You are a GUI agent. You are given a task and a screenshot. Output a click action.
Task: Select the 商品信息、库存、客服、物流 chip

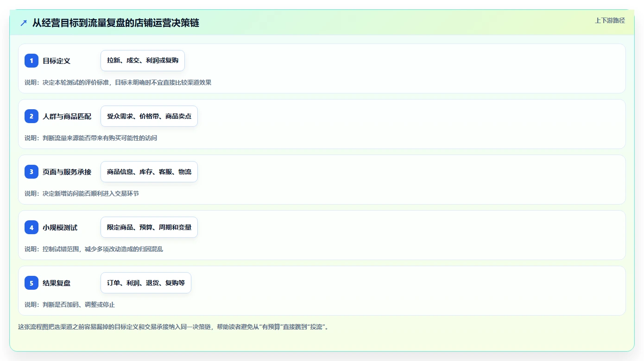tap(149, 172)
